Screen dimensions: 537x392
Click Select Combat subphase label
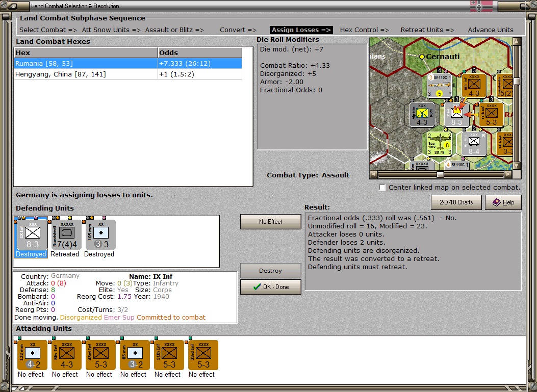click(48, 30)
